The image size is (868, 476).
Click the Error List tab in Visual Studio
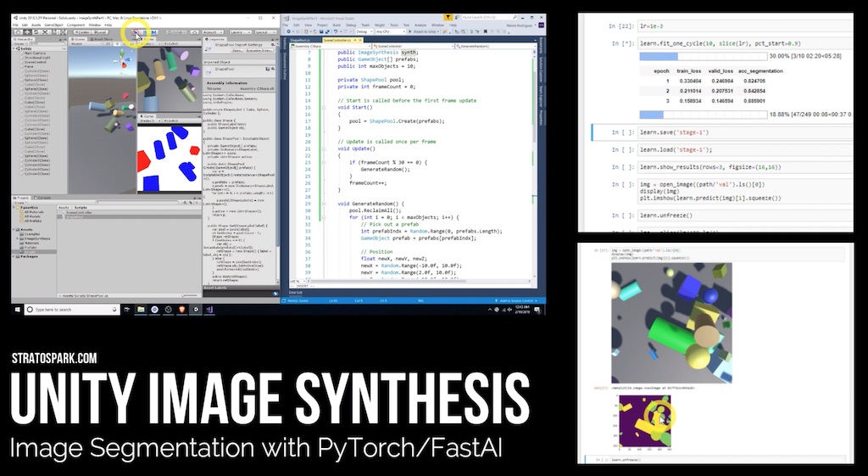pyautogui.click(x=296, y=292)
